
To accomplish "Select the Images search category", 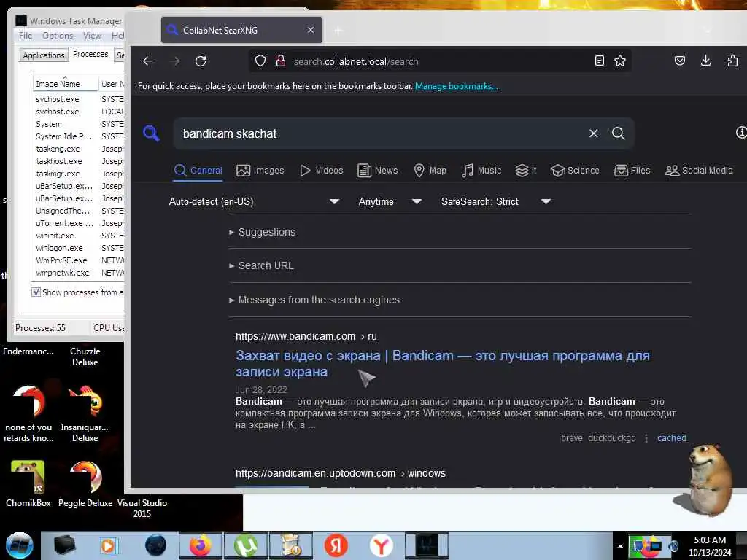I will point(260,171).
